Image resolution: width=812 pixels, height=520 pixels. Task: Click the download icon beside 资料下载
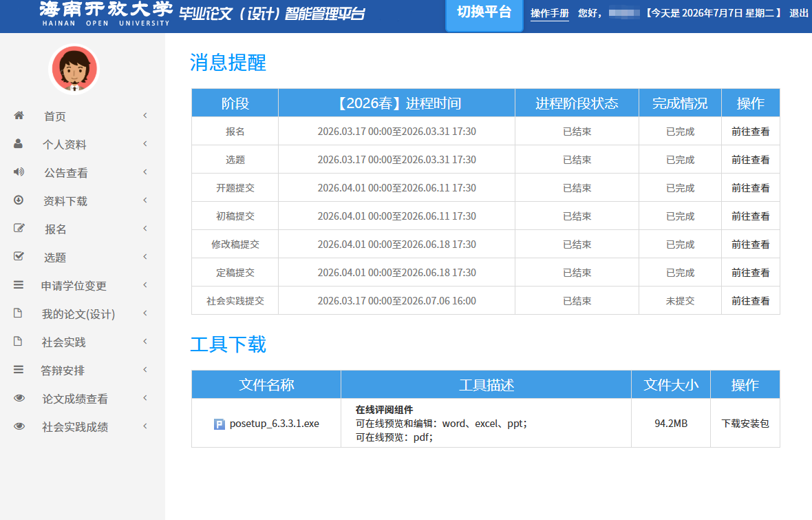point(19,200)
